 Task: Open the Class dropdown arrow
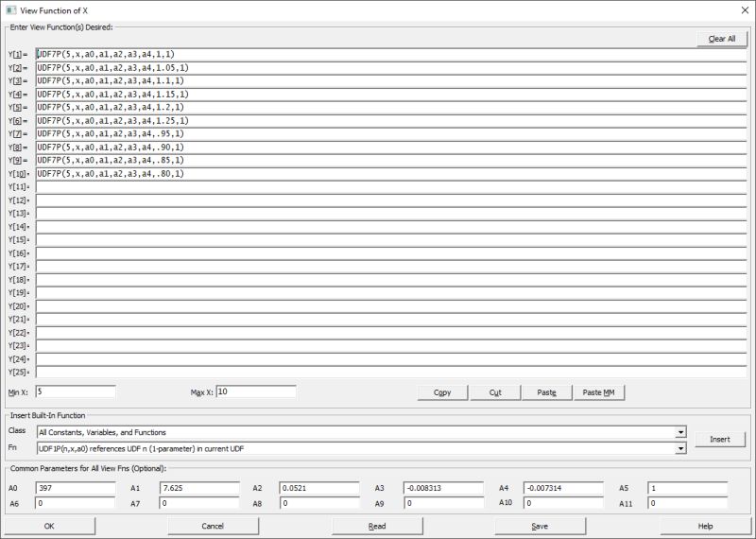[x=680, y=432]
